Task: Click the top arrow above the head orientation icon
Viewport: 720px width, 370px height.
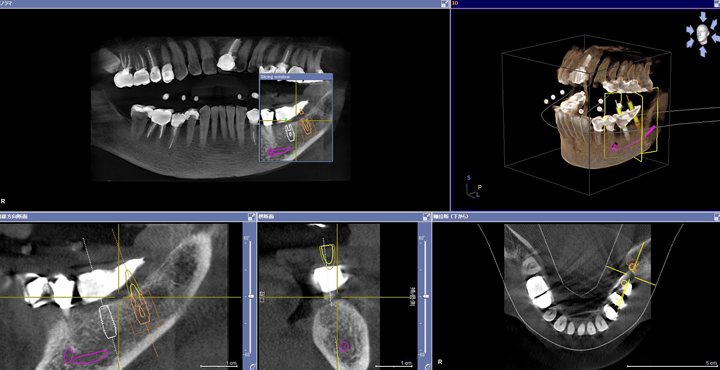Action: coord(703,17)
